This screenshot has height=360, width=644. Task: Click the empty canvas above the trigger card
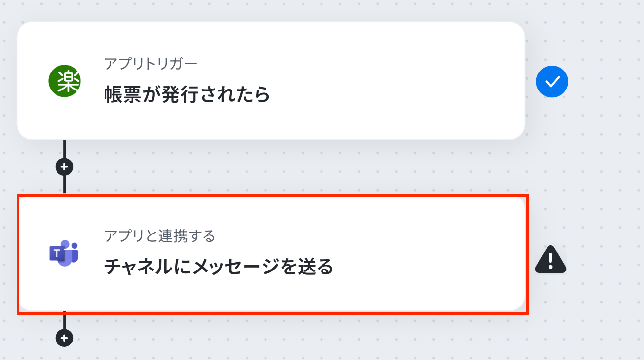click(x=271, y=10)
